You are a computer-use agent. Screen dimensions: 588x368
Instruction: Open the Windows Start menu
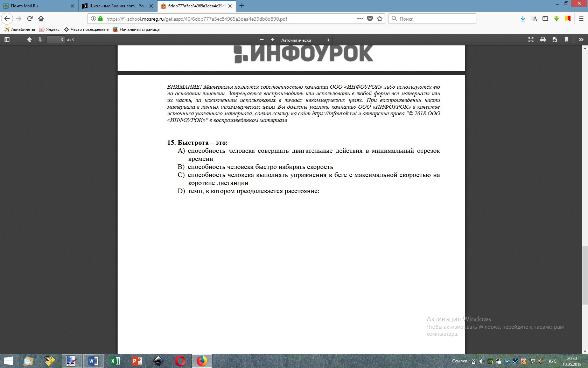tap(8, 361)
